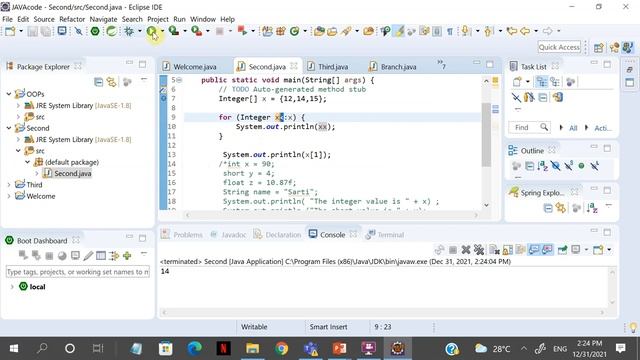Click the All link in Task List
The image size is (640, 360).
click(x=573, y=128)
